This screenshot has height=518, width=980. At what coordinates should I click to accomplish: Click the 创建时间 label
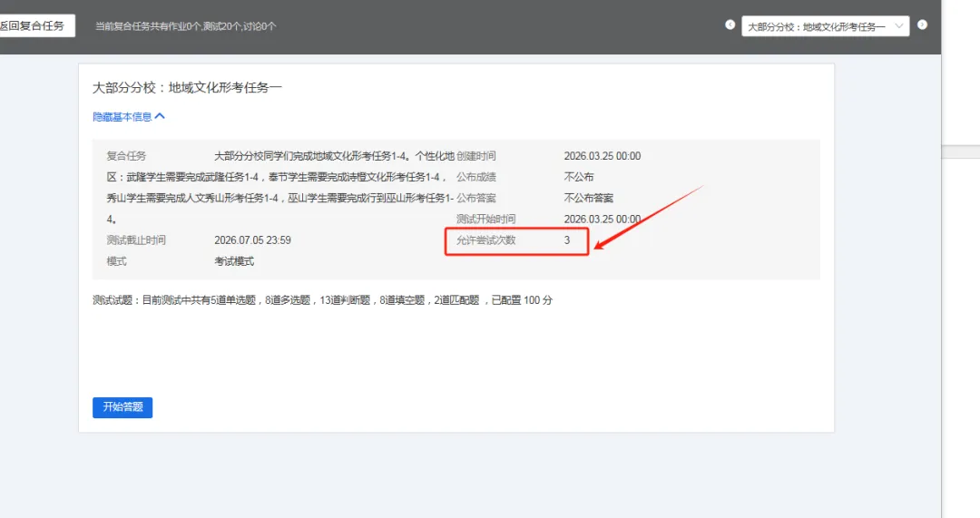pyautogui.click(x=476, y=156)
